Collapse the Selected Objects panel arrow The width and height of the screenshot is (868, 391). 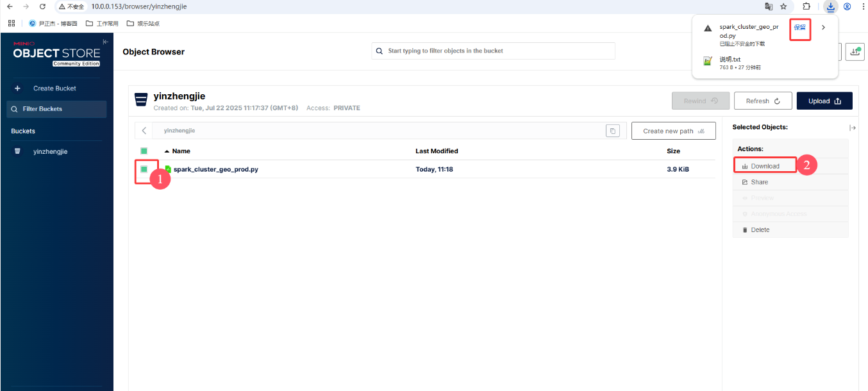(x=852, y=128)
